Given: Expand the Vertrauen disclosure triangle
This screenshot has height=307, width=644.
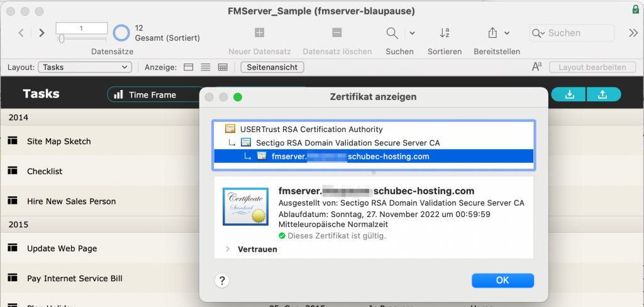Looking at the screenshot, I should click(x=228, y=249).
